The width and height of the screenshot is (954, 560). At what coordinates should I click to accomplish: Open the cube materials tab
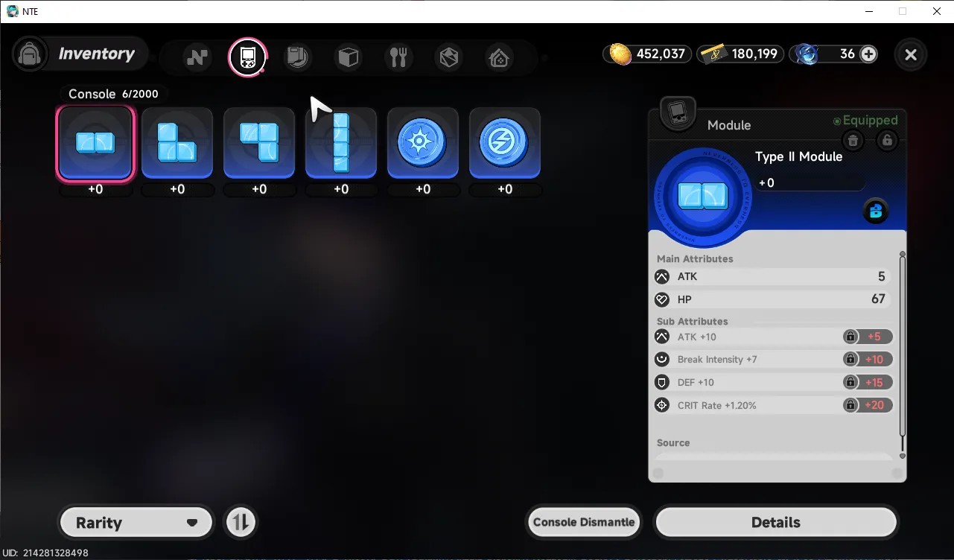(x=348, y=57)
